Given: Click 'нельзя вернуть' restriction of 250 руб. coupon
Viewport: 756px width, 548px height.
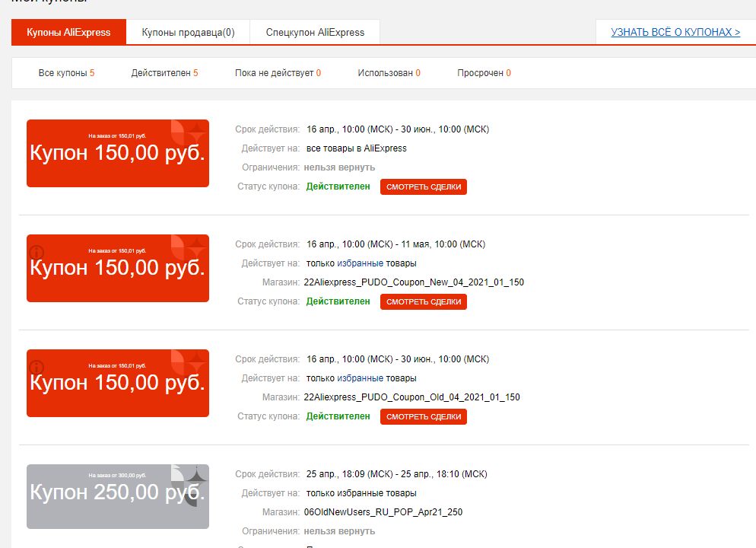Looking at the screenshot, I should point(339,531).
